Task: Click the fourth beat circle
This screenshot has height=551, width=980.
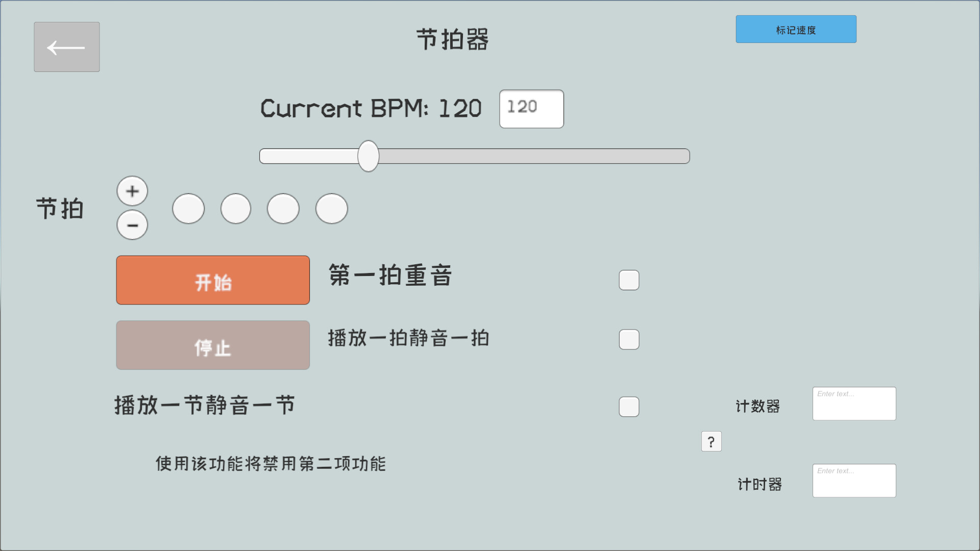Action: click(x=331, y=209)
